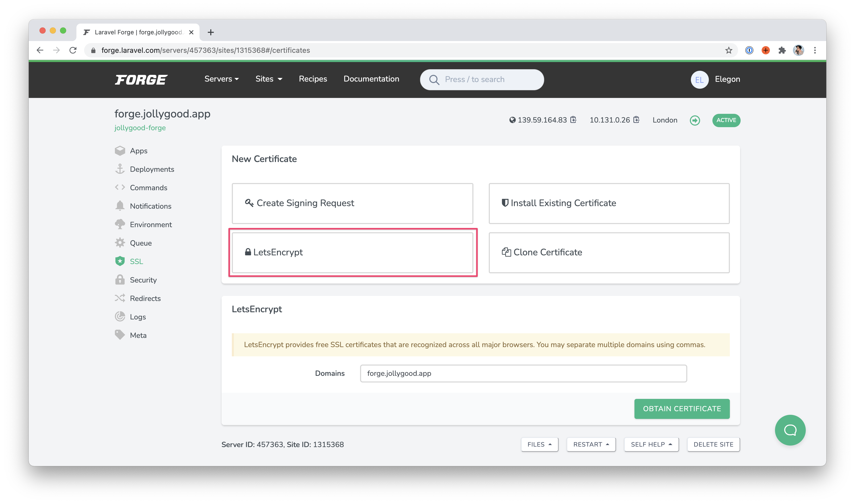Open the SELF HELP dropdown
This screenshot has width=855, height=504.
click(651, 444)
